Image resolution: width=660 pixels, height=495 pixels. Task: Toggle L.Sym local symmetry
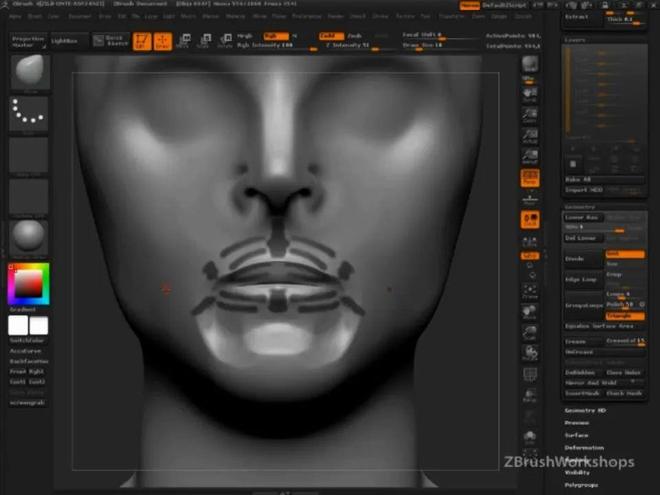click(530, 241)
